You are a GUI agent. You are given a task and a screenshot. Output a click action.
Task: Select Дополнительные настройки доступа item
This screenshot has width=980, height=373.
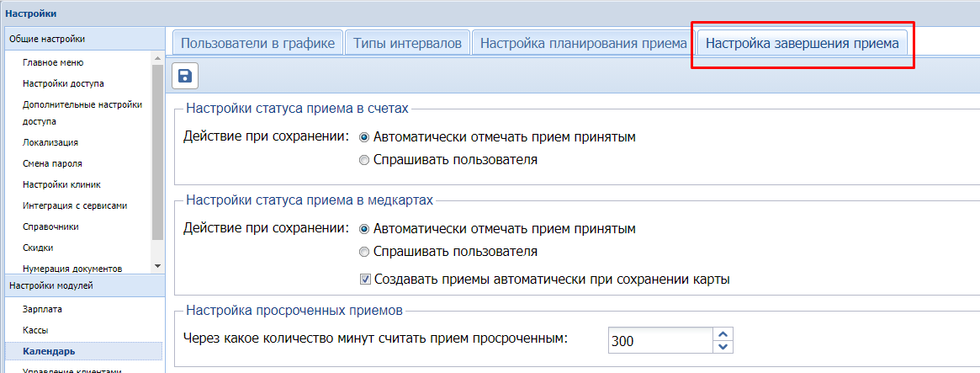point(82,113)
